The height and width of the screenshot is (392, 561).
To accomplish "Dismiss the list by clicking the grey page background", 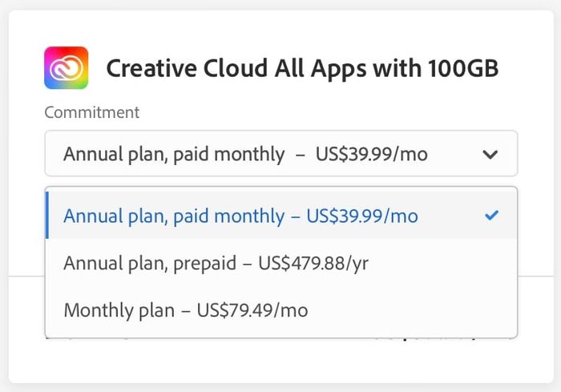I will point(280,4).
